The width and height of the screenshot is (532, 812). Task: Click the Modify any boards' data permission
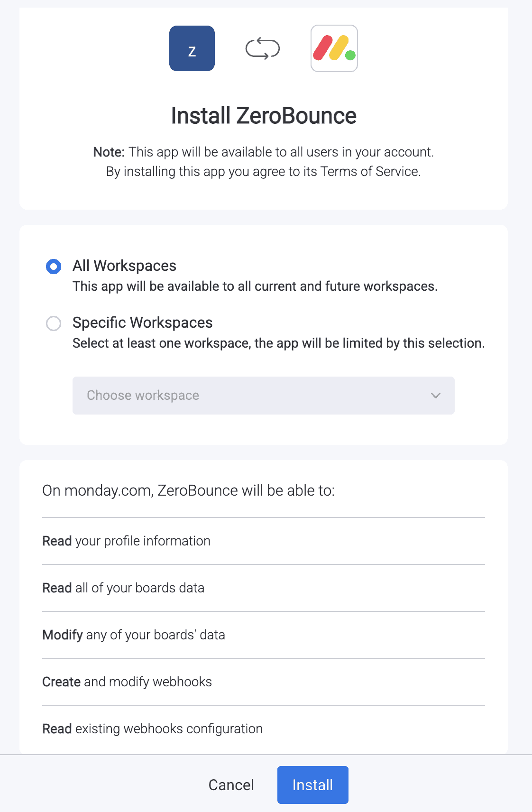[133, 635]
